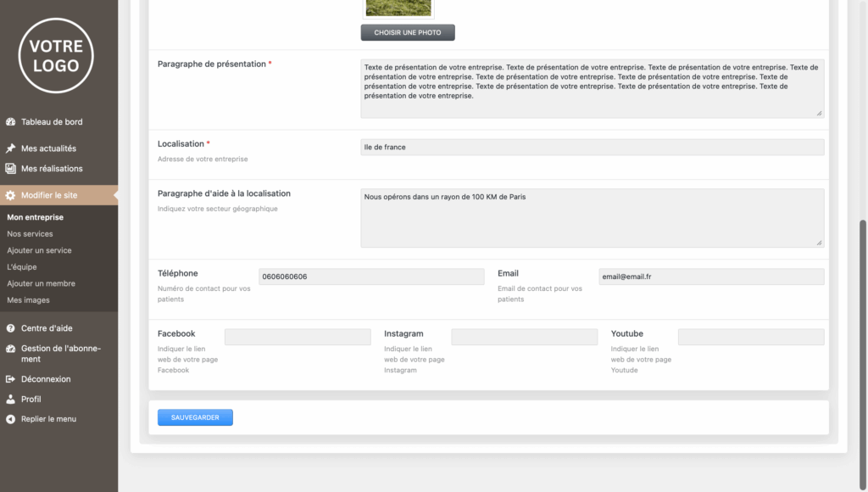The height and width of the screenshot is (492, 868).
Task: Click the gear icon for Modifier le site
Action: click(x=11, y=195)
